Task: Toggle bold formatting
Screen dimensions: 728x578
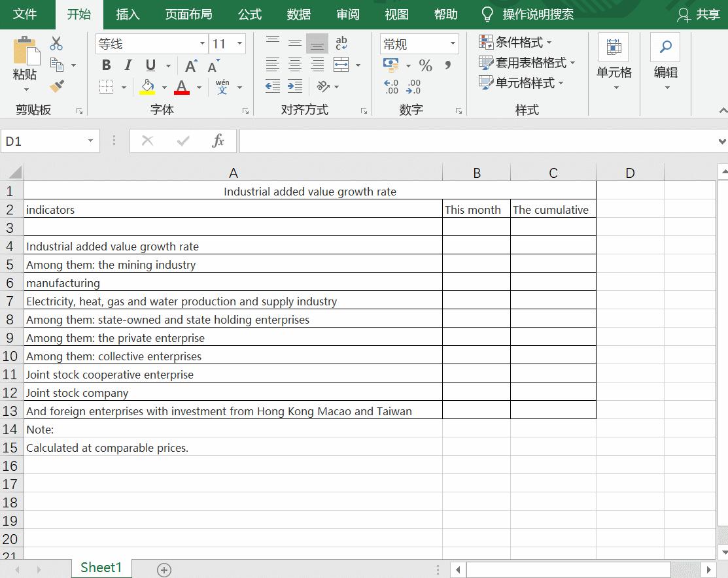Action: tap(106, 65)
